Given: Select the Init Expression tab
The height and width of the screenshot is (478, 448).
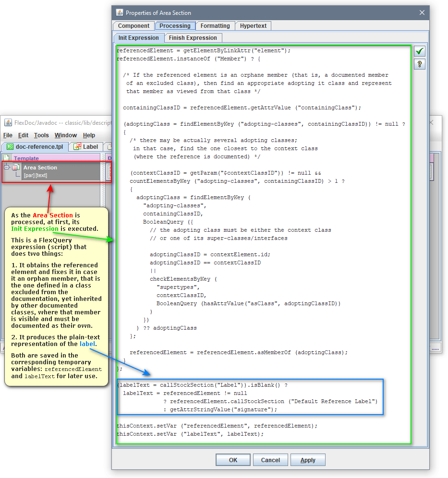Looking at the screenshot, I should [138, 38].
